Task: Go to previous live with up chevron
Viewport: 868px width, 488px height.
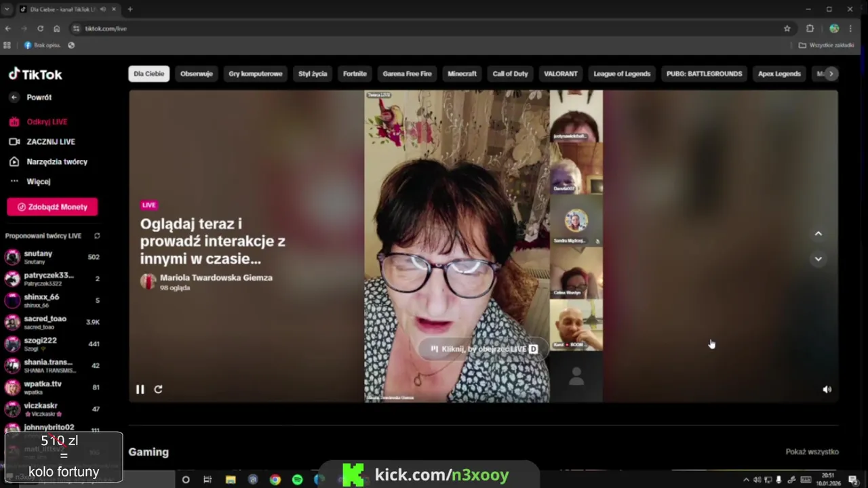Action: click(818, 234)
